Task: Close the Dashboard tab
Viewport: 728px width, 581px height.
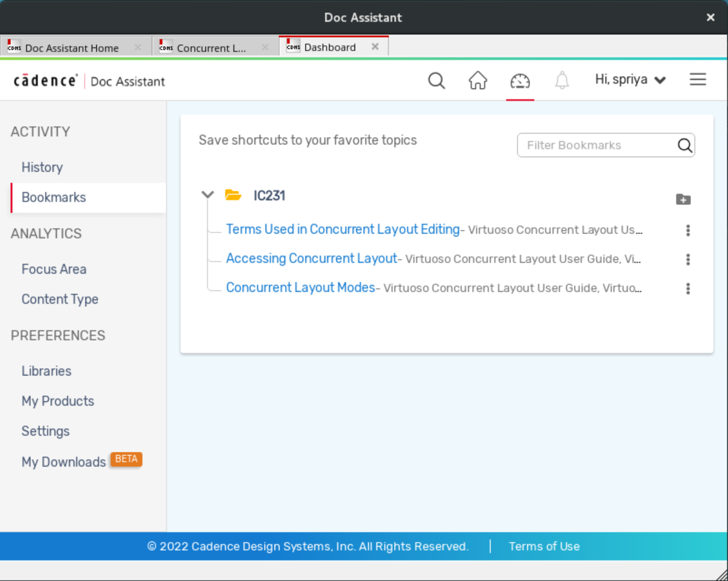Action: pos(375,47)
